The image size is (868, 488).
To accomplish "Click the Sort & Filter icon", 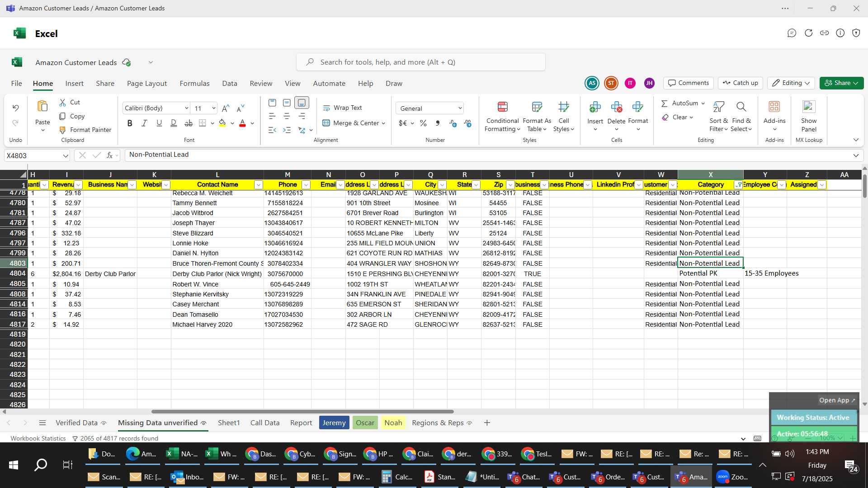I will click(718, 107).
